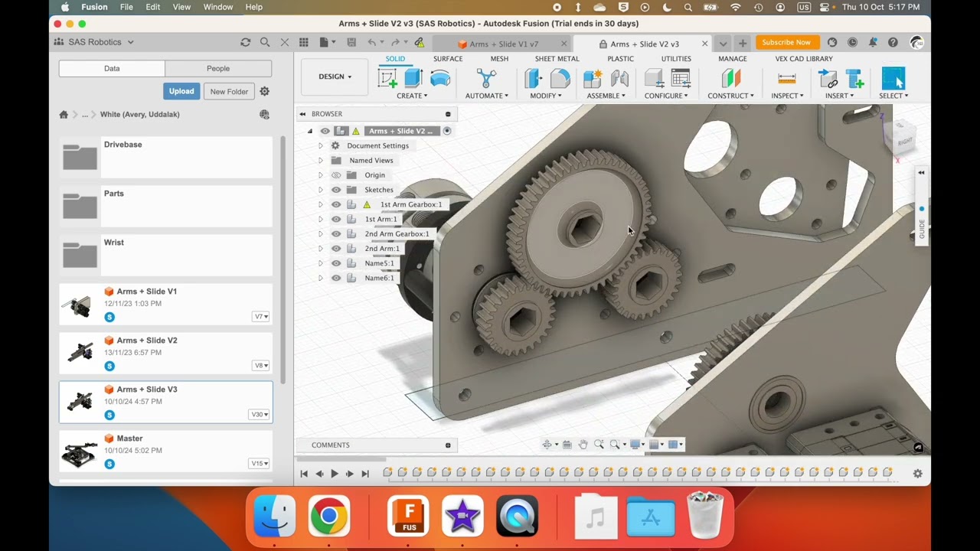Open timeline settings gear
The image size is (980, 551).
pyautogui.click(x=917, y=474)
